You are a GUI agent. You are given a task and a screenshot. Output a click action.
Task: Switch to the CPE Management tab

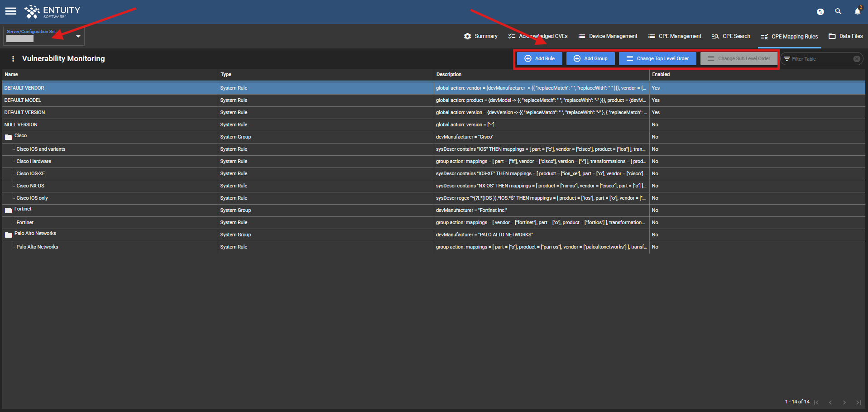pos(675,36)
